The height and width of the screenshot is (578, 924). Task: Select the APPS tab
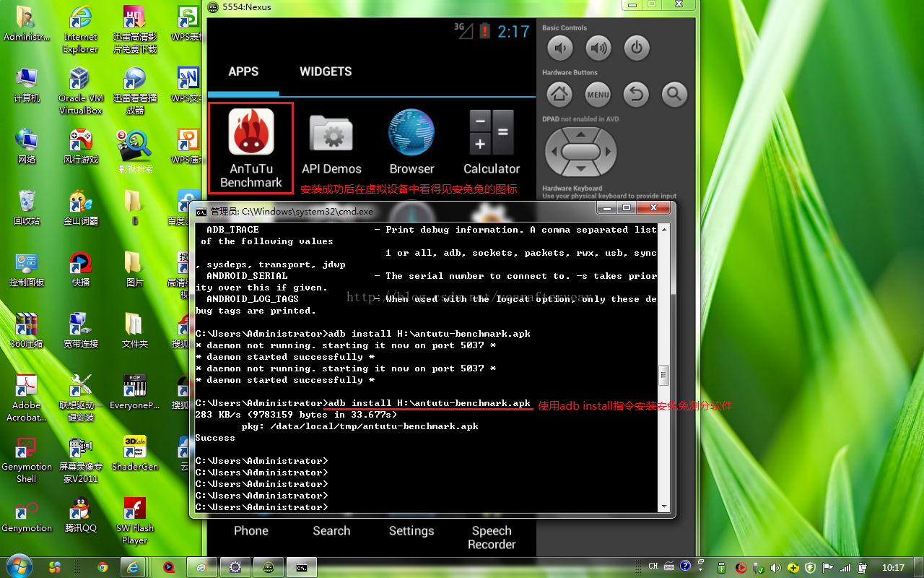(243, 72)
